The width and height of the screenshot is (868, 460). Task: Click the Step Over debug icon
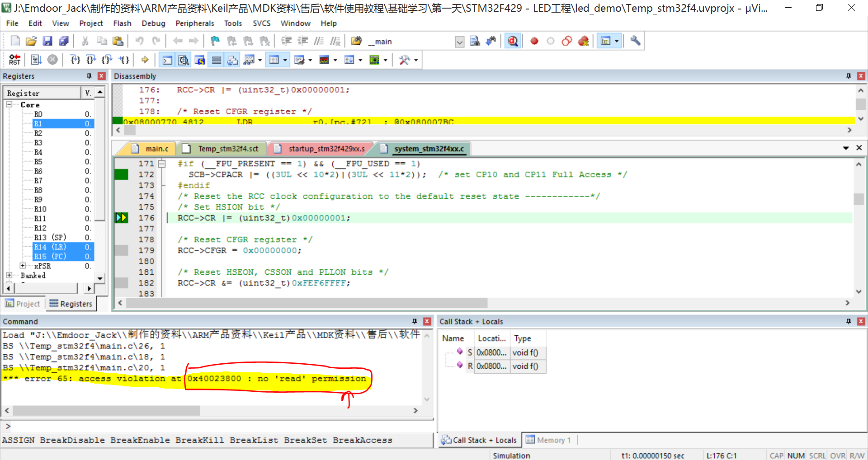click(x=91, y=59)
